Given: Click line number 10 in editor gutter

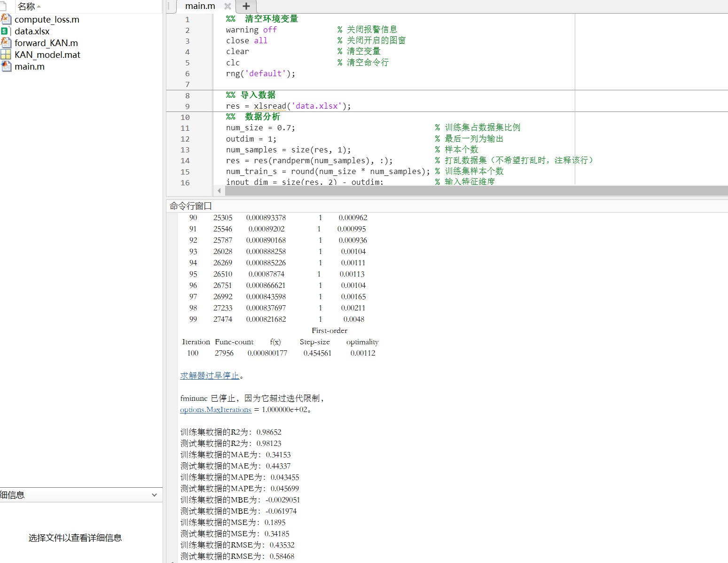Looking at the screenshot, I should [185, 117].
